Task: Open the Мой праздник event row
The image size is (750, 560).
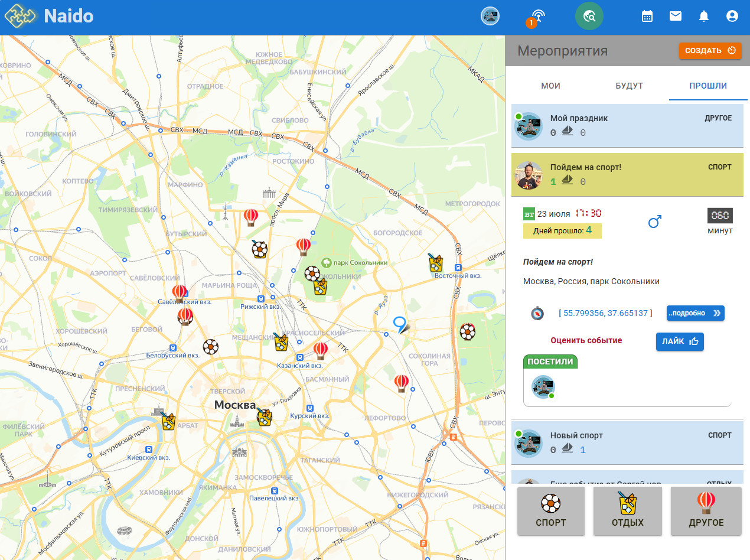Action: [x=627, y=126]
